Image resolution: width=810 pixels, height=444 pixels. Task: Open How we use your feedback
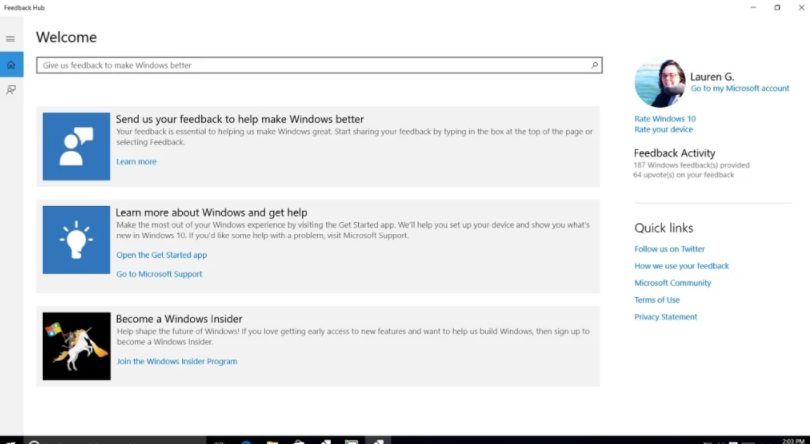[681, 266]
